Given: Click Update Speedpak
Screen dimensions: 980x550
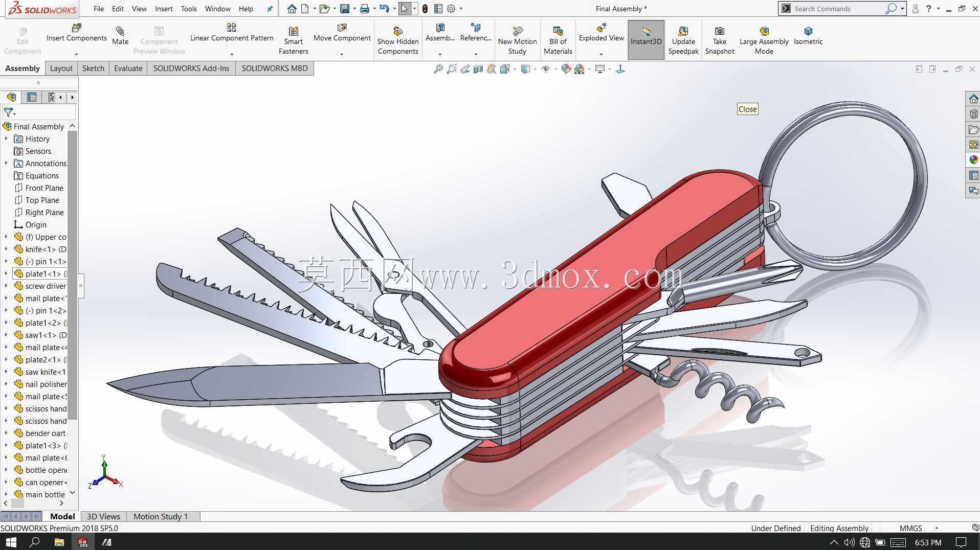Looking at the screenshot, I should [683, 40].
